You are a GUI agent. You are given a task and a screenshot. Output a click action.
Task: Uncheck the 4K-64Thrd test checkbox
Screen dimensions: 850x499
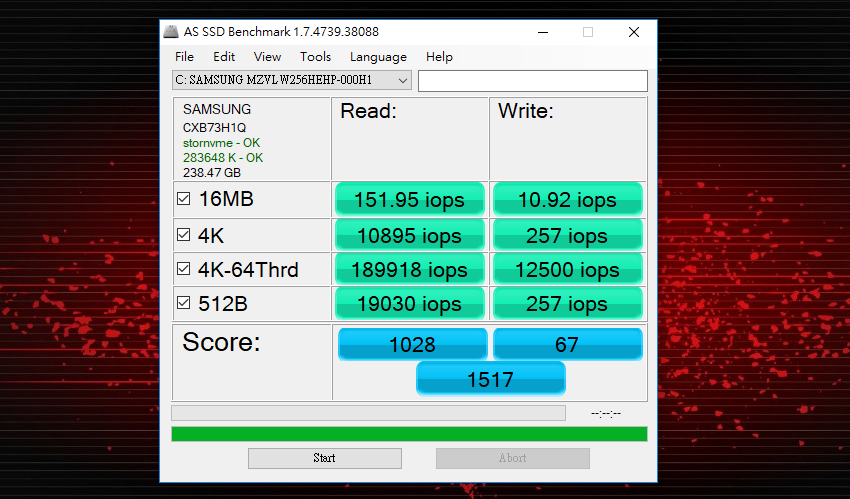184,269
